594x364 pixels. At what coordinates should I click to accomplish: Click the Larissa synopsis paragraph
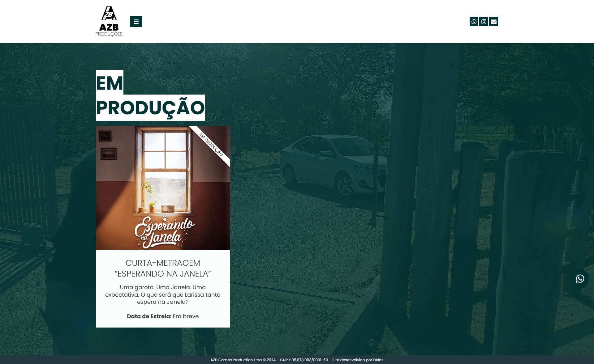tap(163, 294)
